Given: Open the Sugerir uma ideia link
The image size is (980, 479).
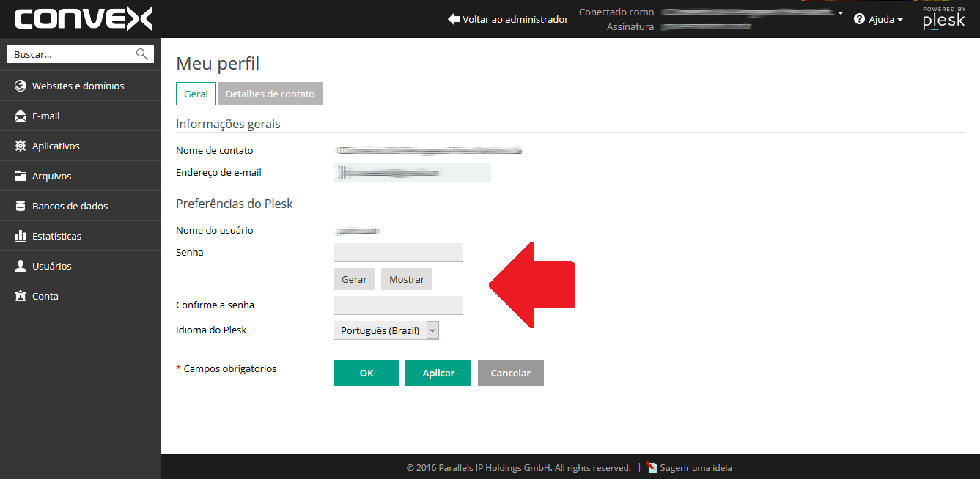Looking at the screenshot, I should (x=696, y=468).
